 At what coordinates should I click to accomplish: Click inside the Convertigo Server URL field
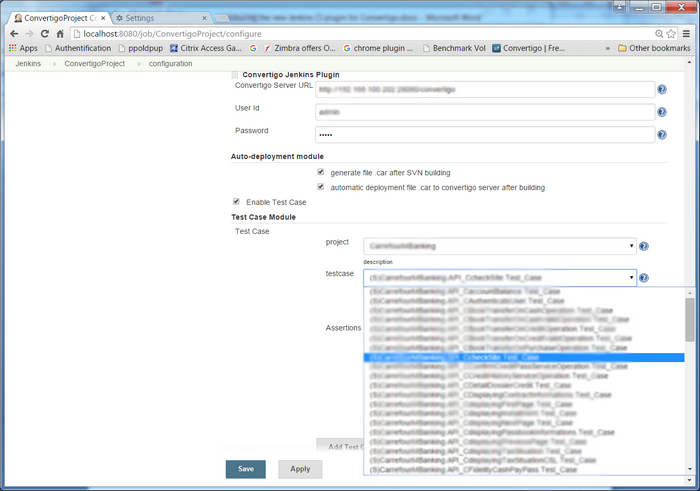485,90
